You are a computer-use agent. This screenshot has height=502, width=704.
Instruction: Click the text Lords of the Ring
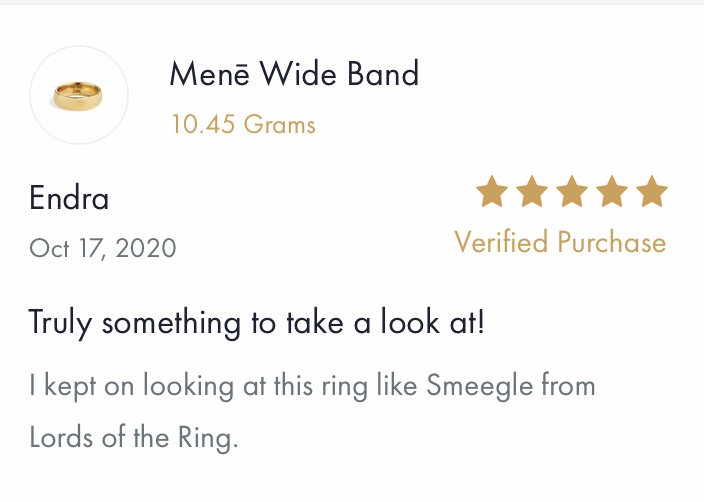(134, 437)
